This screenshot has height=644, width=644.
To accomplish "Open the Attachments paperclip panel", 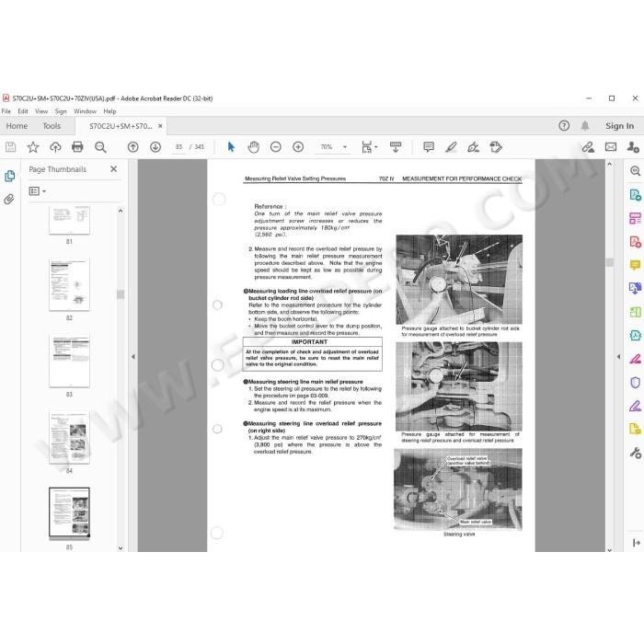I will coord(9,200).
